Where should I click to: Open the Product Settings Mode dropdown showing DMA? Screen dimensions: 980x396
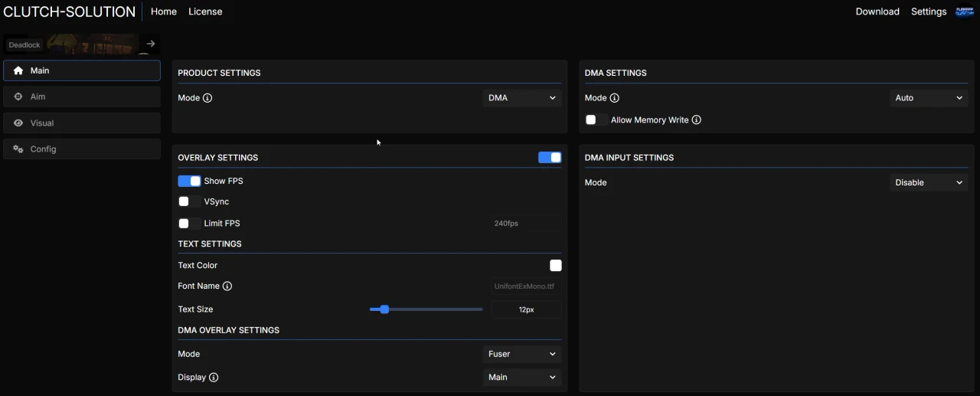coord(522,98)
